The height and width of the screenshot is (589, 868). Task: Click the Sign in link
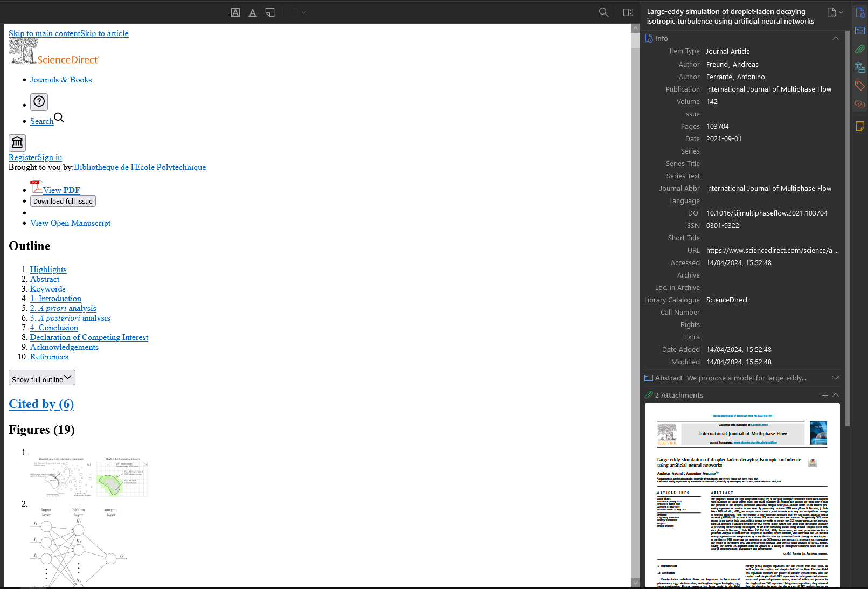[50, 157]
